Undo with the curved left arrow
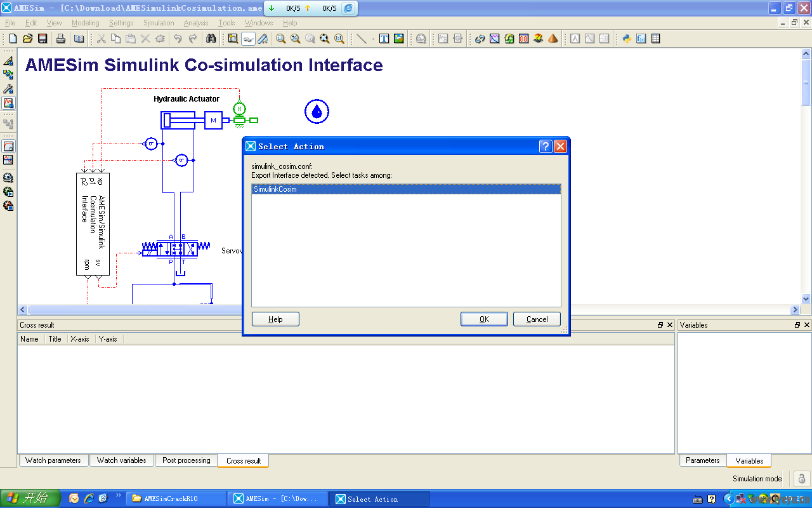Image resolution: width=812 pixels, height=508 pixels. [x=178, y=39]
